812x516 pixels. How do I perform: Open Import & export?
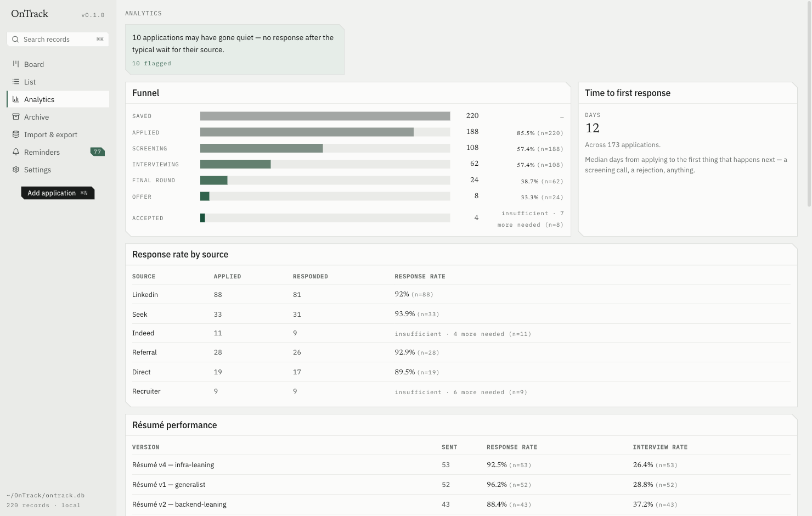point(58,134)
